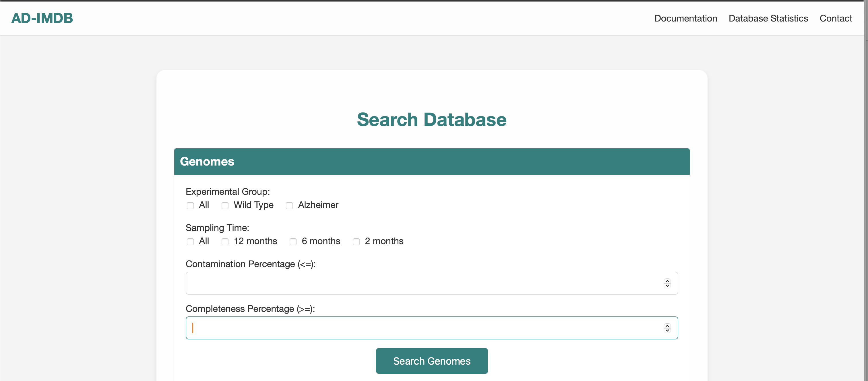
Task: View Database Statistics
Action: [x=768, y=18]
